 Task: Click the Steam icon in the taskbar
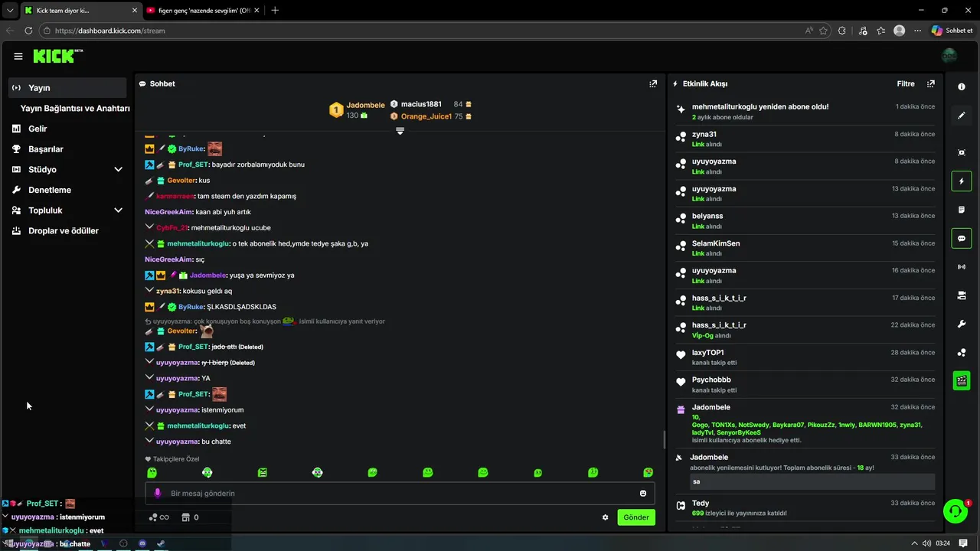[x=161, y=543]
